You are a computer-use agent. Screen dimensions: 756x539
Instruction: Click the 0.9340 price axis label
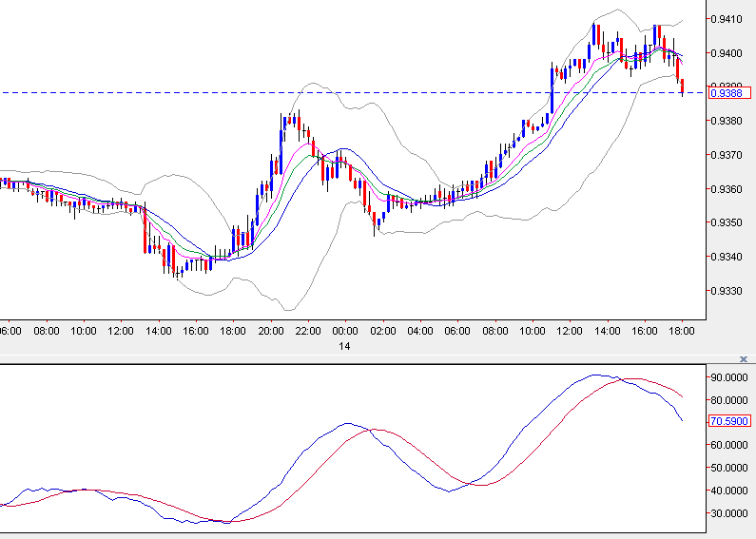[x=727, y=257]
